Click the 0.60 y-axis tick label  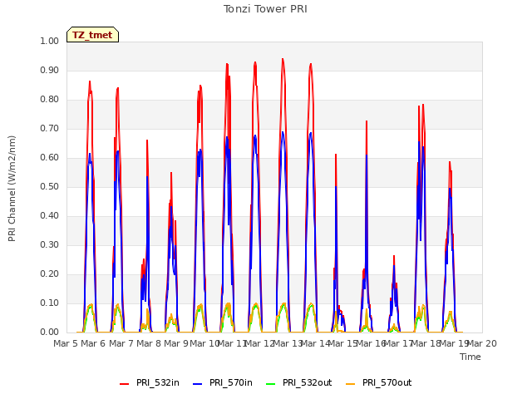coord(49,157)
